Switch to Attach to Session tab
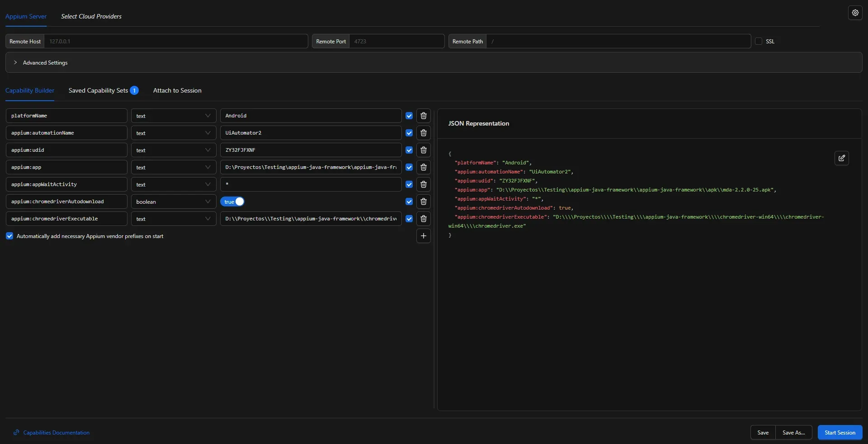The height and width of the screenshot is (444, 868). coord(177,90)
